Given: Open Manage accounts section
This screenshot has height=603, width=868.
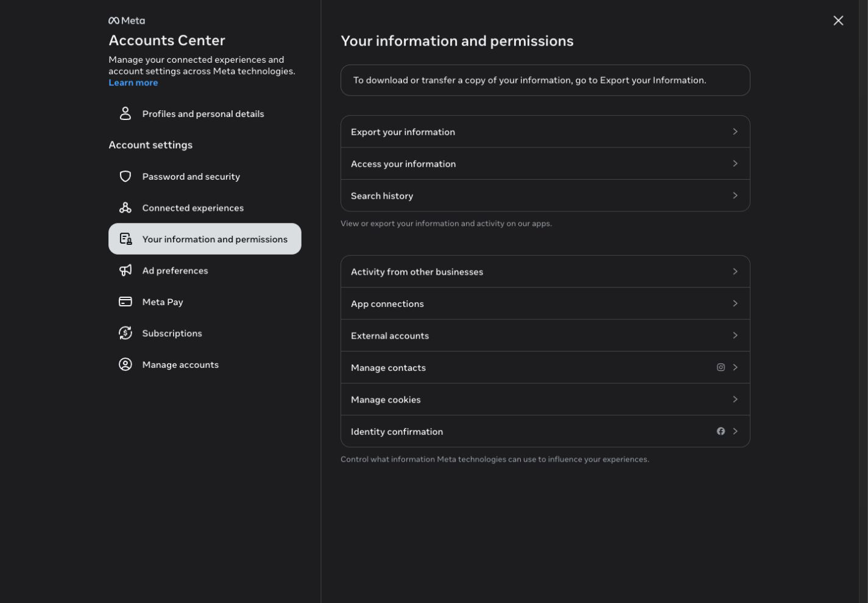Looking at the screenshot, I should (205, 364).
